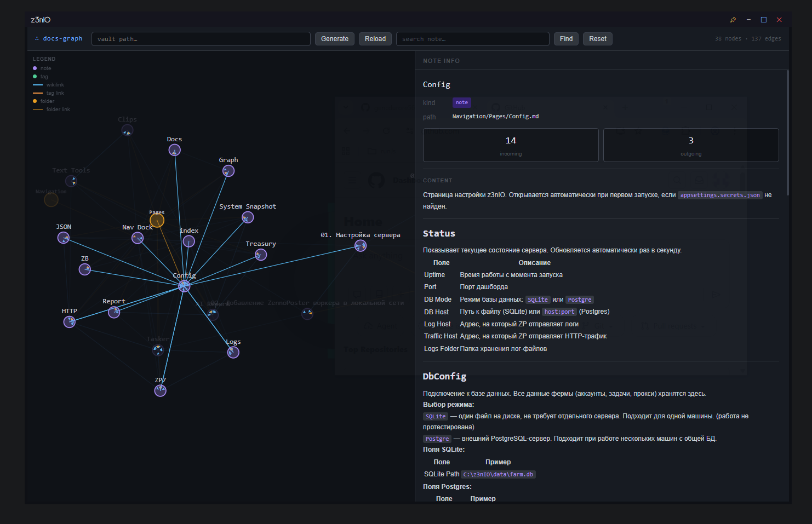The image size is (812, 524).
Task: Click the JSON node circle
Action: (64, 238)
